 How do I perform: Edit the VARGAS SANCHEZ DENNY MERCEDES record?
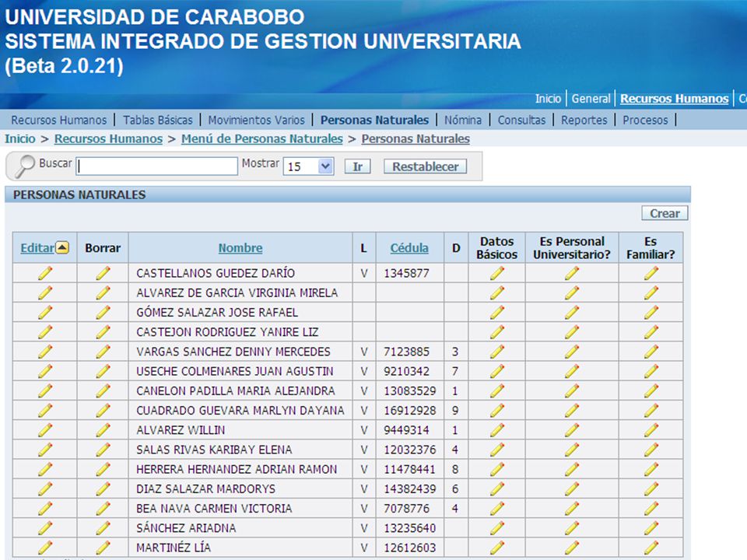pyautogui.click(x=45, y=352)
